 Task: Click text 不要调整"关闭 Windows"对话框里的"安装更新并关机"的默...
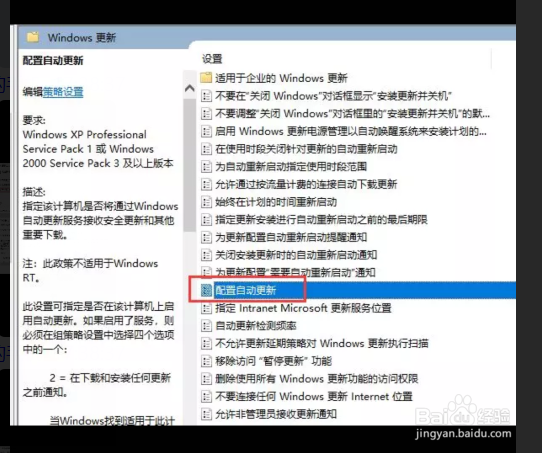click(352, 113)
